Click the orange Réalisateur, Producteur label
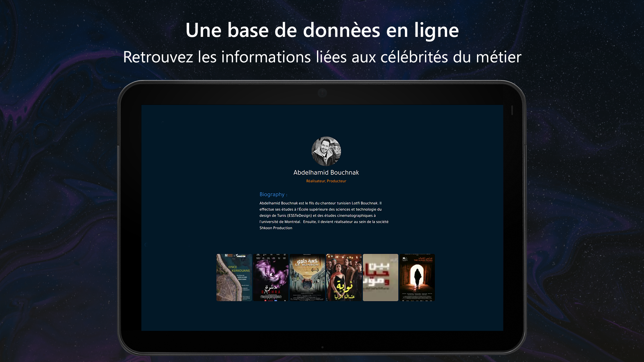 [326, 181]
